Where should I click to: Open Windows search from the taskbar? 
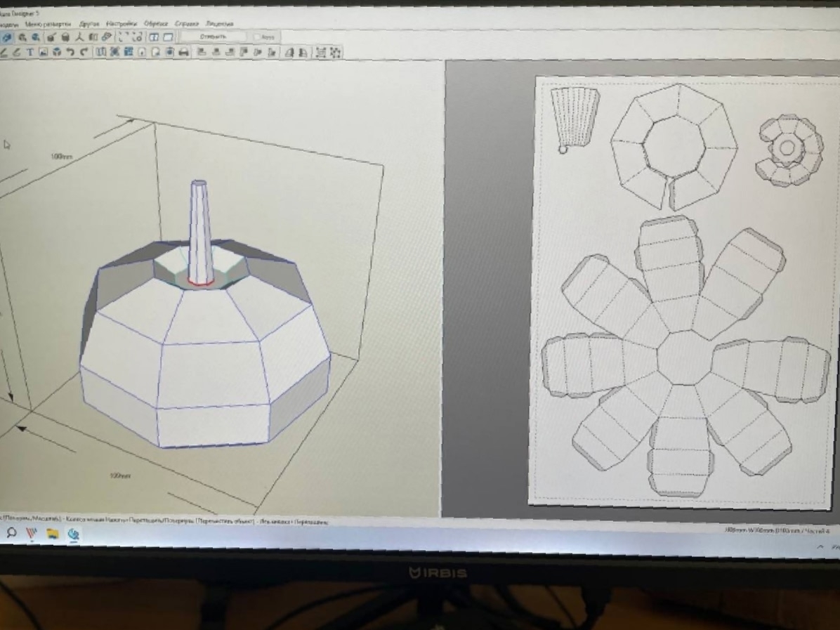(12, 533)
